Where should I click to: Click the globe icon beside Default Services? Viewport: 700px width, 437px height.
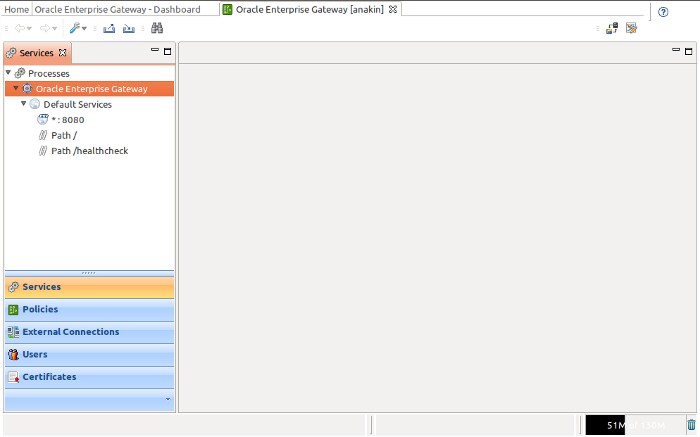tap(35, 104)
